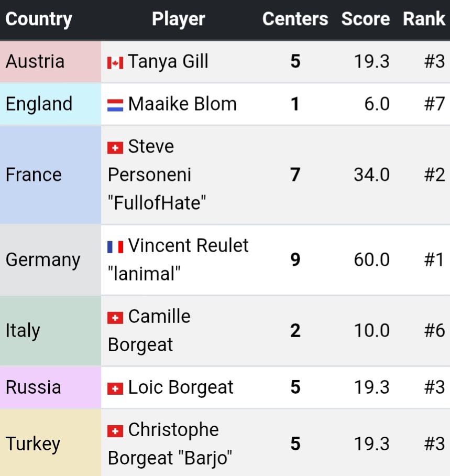Sort by the Centers column header
The width and height of the screenshot is (450, 476).
click(295, 19)
